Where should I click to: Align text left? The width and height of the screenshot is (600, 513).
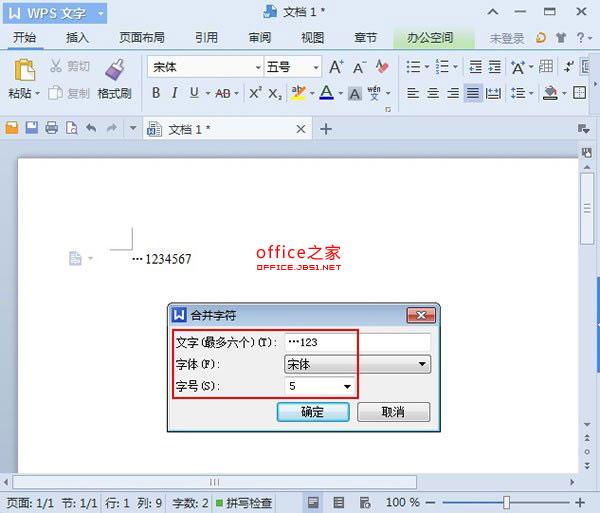pos(412,93)
